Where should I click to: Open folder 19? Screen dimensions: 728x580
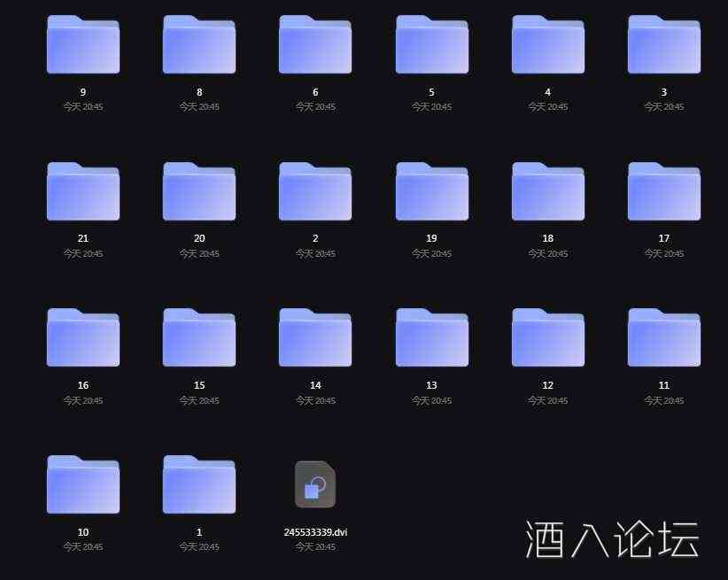point(431,191)
